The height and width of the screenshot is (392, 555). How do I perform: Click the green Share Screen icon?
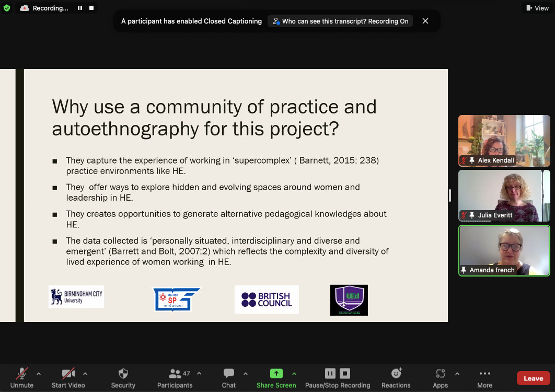(276, 373)
